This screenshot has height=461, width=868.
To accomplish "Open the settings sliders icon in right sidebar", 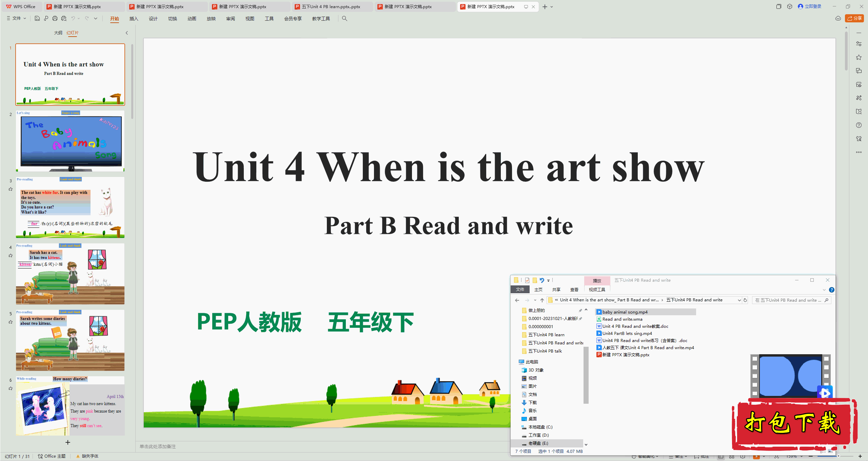I will tap(859, 44).
